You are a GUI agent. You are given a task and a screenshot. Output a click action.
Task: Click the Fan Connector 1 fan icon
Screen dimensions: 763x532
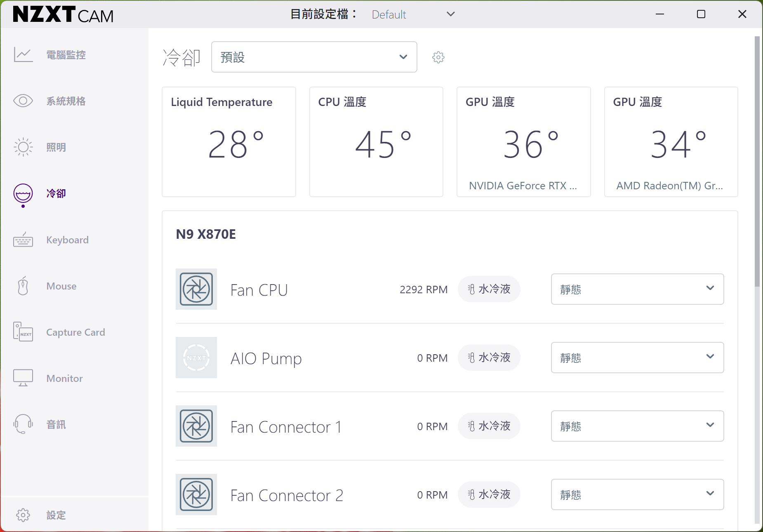click(x=196, y=426)
